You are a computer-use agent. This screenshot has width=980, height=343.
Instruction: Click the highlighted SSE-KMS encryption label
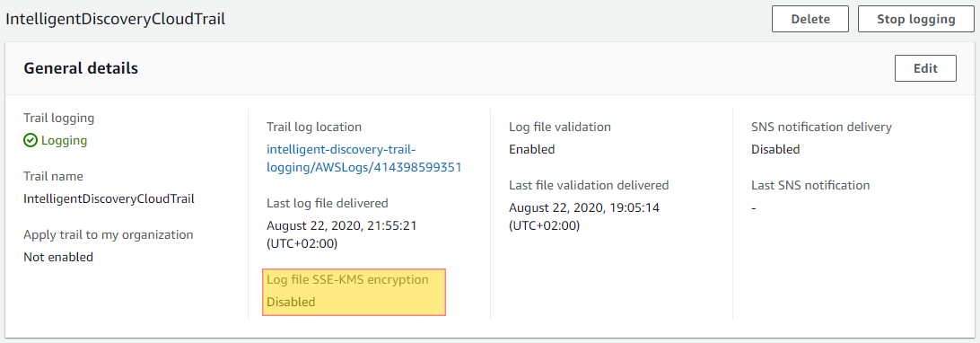click(x=347, y=279)
